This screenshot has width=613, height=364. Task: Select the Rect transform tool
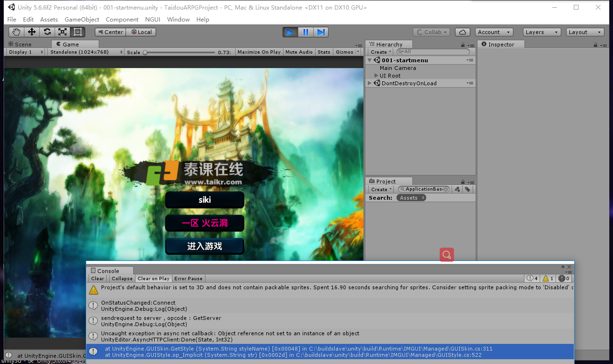click(78, 32)
